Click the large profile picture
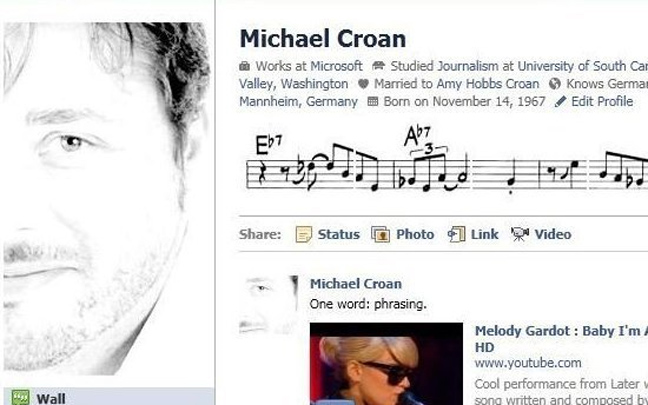 point(107,199)
